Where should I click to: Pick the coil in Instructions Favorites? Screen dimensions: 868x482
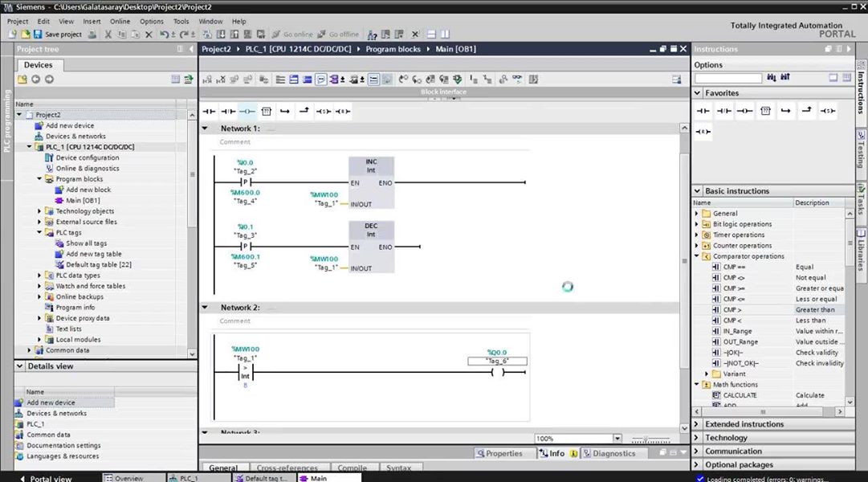point(744,111)
